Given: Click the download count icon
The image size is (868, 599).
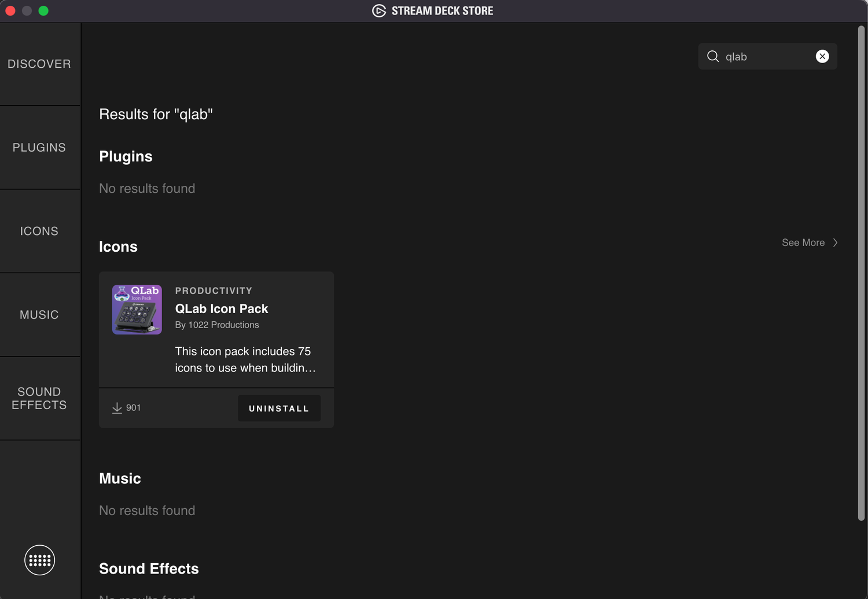Looking at the screenshot, I should [x=117, y=408].
